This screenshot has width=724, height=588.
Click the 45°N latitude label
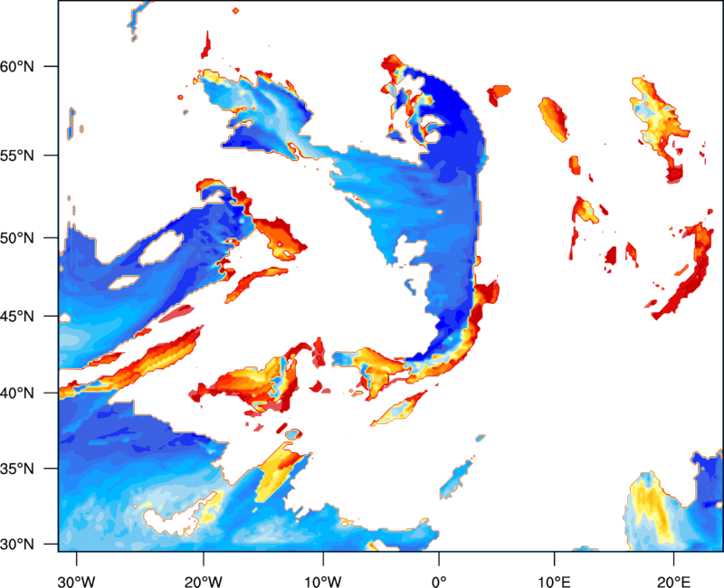(17, 317)
